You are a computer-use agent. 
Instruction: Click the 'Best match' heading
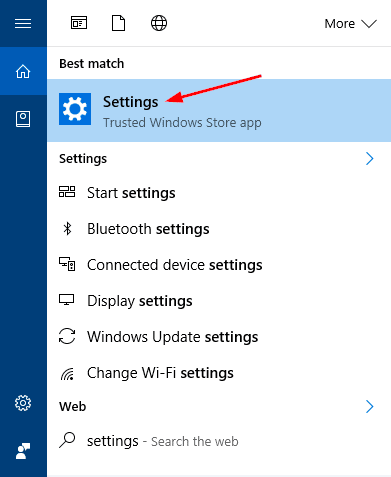92,64
